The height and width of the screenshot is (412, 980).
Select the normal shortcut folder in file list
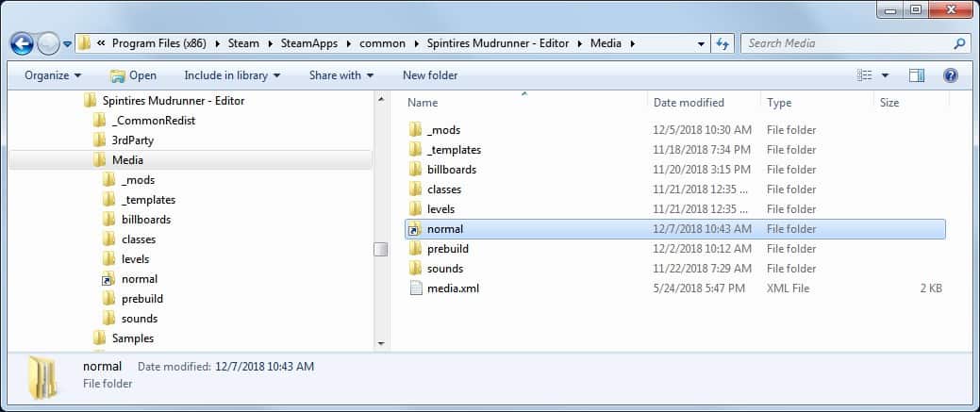[444, 229]
